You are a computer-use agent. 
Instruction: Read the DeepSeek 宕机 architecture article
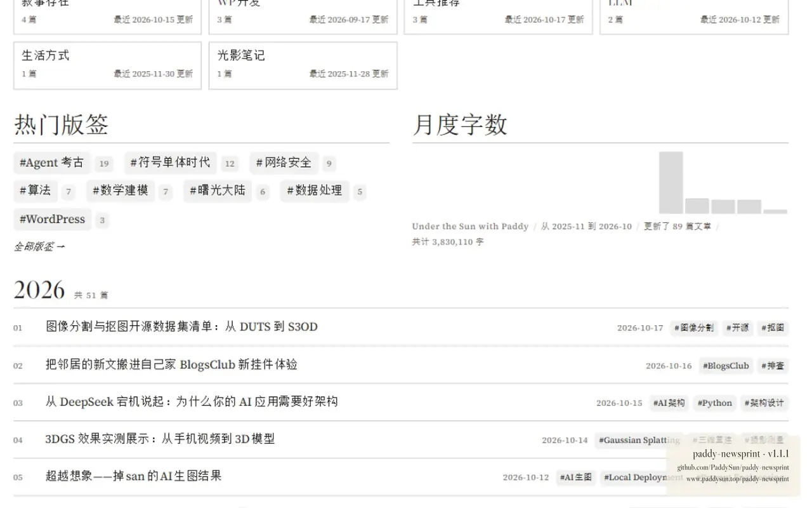[x=192, y=402]
